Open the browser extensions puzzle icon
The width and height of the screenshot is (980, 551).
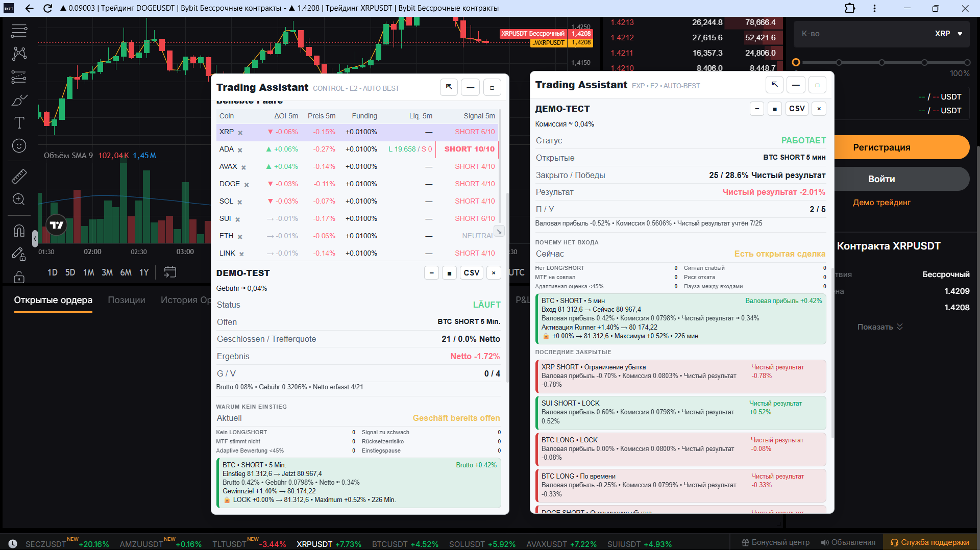pyautogui.click(x=850, y=8)
